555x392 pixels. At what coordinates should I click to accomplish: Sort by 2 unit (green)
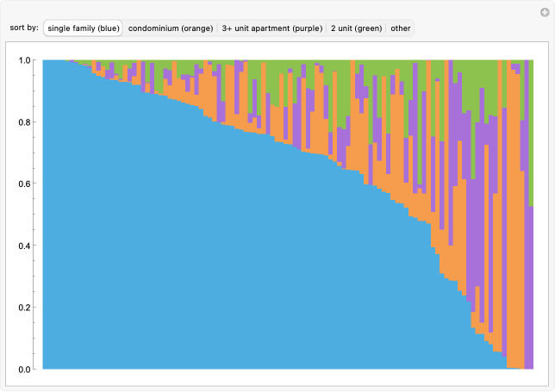click(356, 28)
